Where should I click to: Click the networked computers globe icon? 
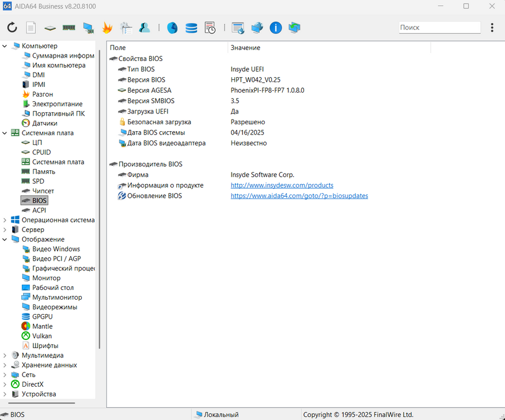257,28
